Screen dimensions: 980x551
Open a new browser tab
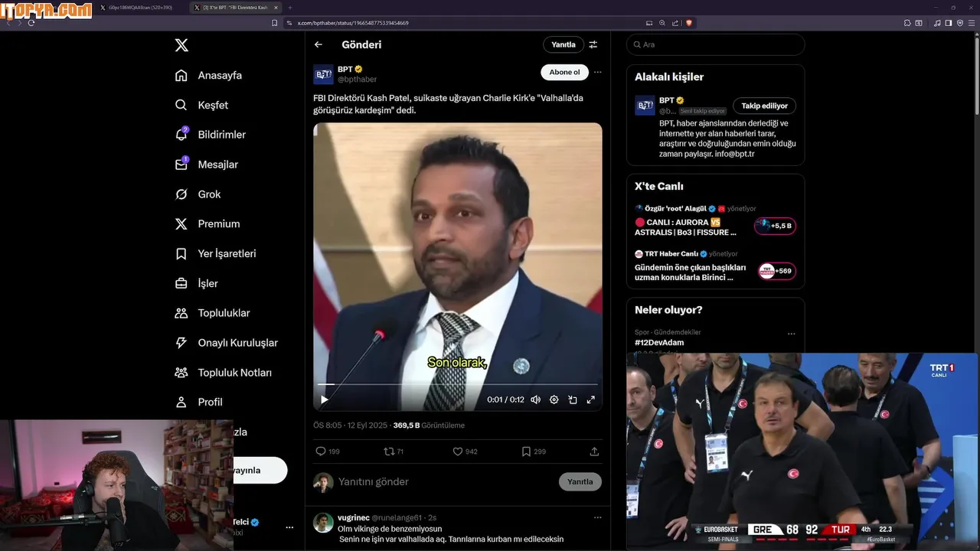tap(290, 7)
